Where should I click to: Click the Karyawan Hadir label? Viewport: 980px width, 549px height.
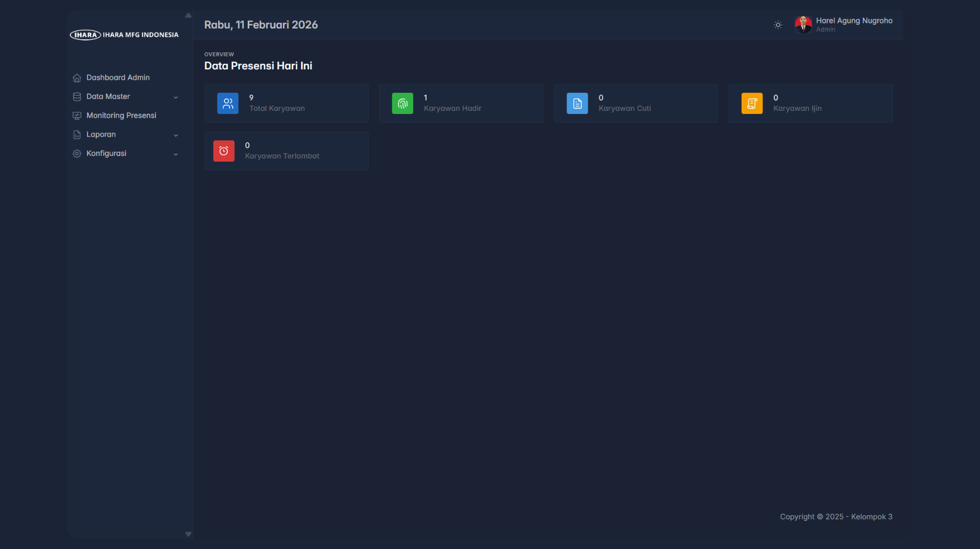pos(452,109)
